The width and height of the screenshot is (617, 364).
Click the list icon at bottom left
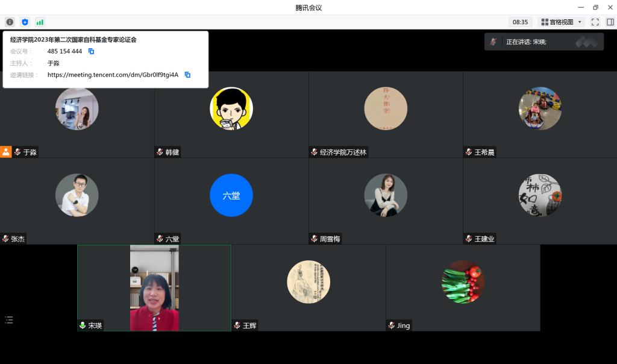pos(9,320)
